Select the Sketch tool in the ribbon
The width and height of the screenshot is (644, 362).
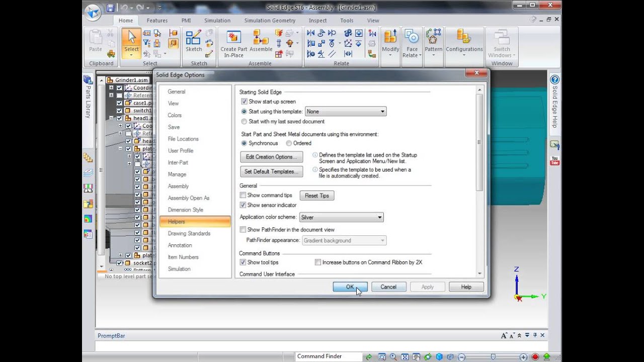194,41
